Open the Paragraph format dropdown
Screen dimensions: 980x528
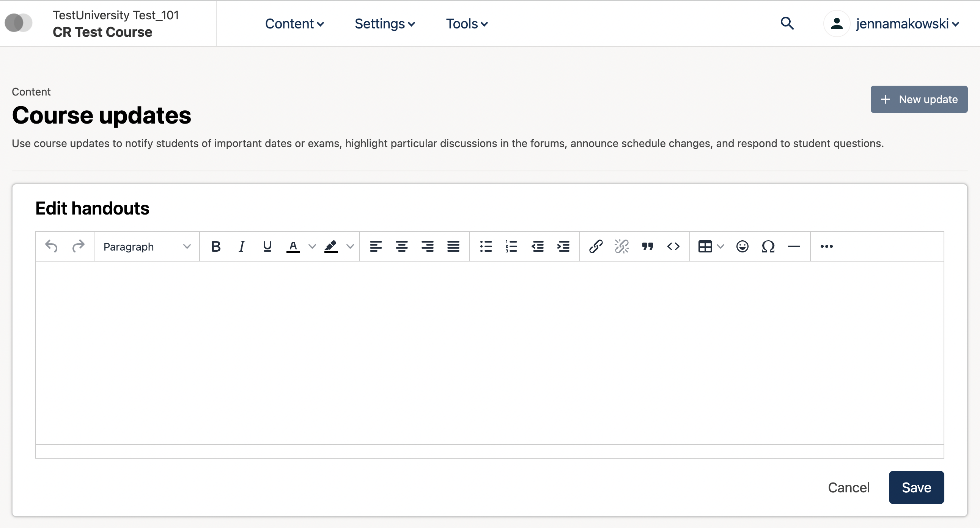[x=146, y=247]
